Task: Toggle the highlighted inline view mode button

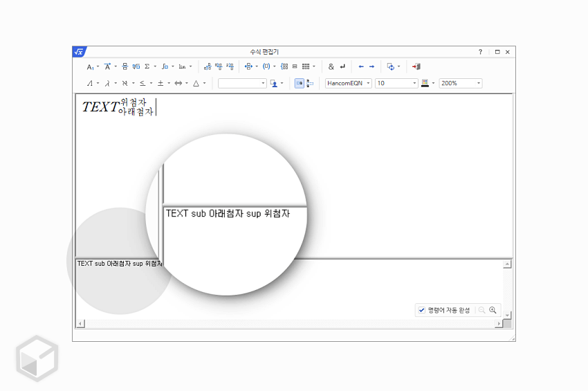Action: pyautogui.click(x=300, y=83)
